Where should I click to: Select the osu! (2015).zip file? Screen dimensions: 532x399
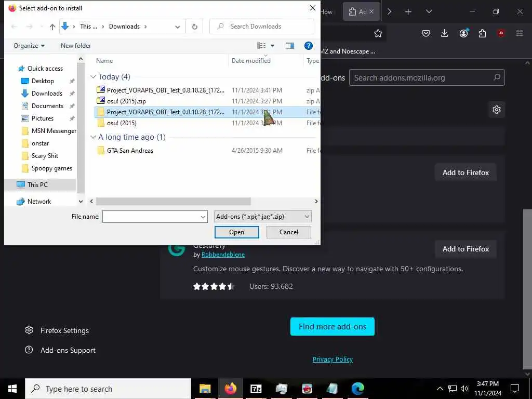[126, 101]
